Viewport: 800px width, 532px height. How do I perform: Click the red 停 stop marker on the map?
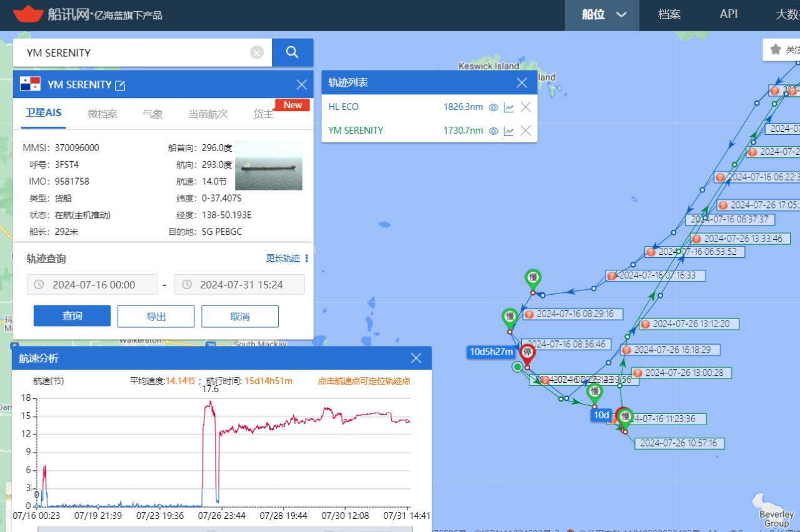[527, 355]
